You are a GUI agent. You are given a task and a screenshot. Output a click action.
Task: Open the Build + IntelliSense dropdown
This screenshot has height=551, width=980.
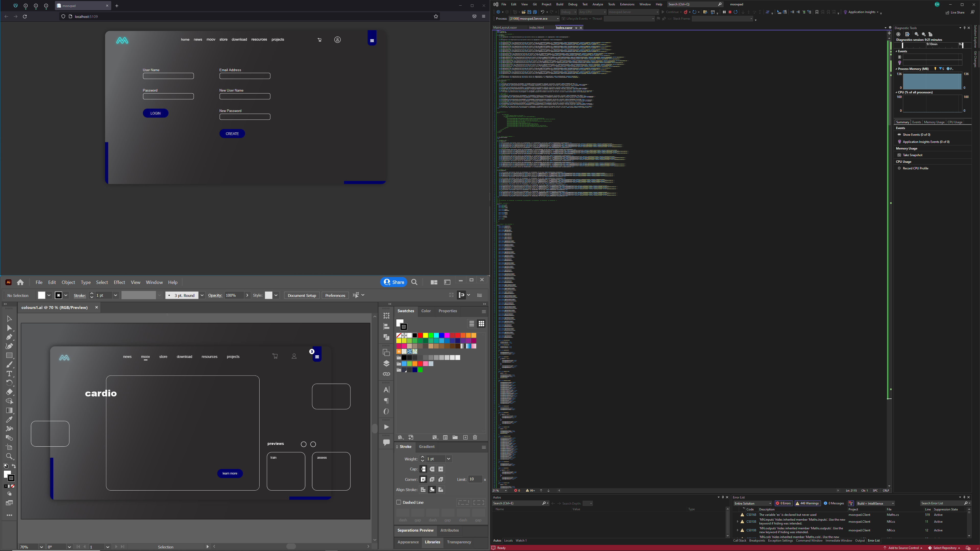pyautogui.click(x=875, y=503)
